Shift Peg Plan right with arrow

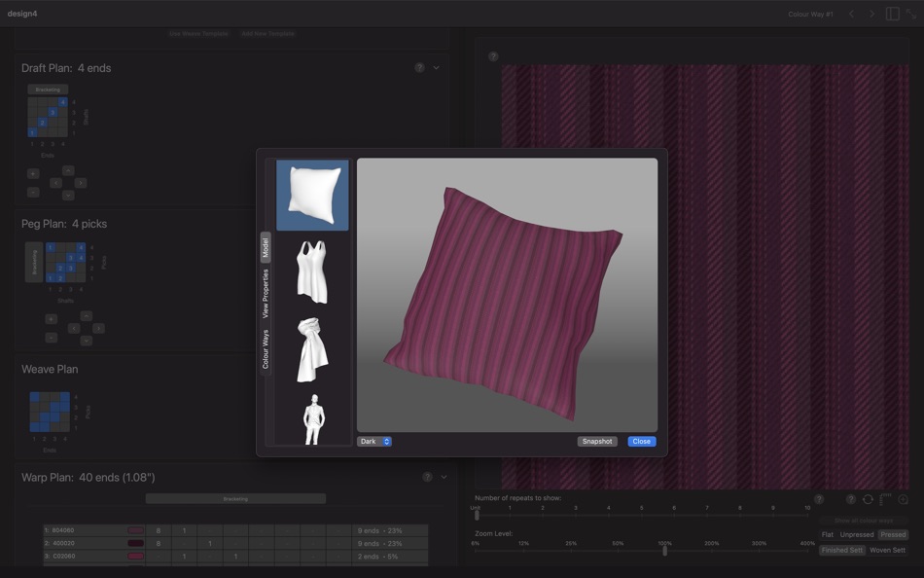[x=98, y=328]
